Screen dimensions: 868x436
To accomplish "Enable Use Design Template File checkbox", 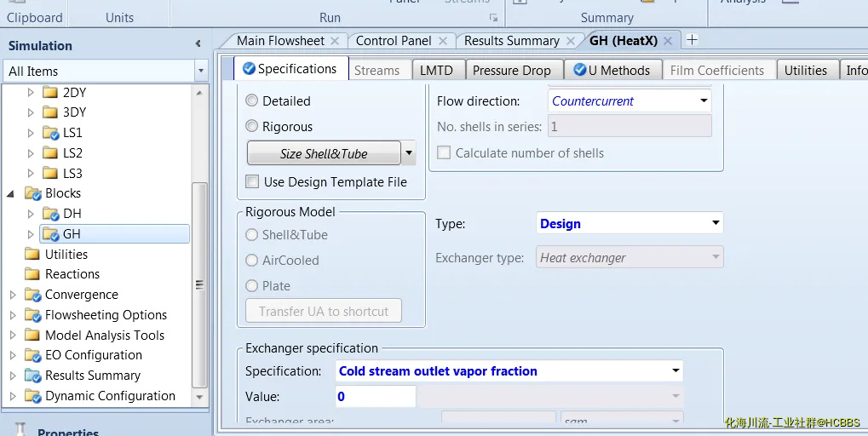I will pyautogui.click(x=252, y=181).
